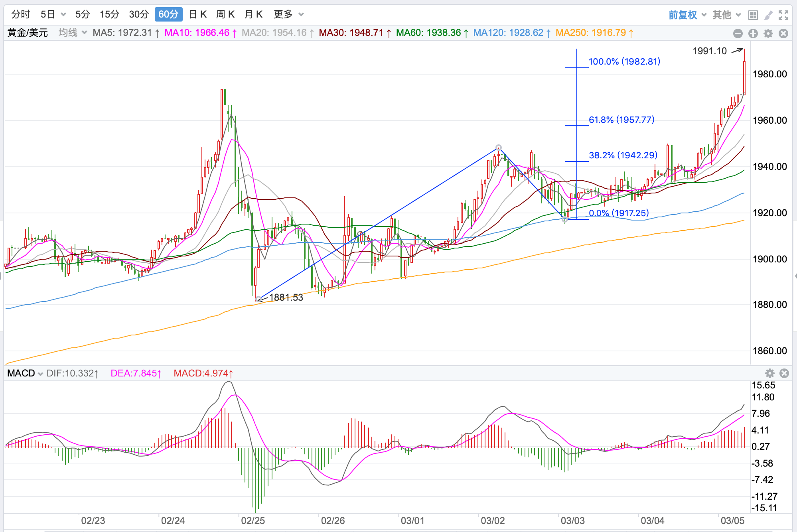The width and height of the screenshot is (797, 532).
Task: Open MACD indicator settings gear
Action: click(770, 373)
